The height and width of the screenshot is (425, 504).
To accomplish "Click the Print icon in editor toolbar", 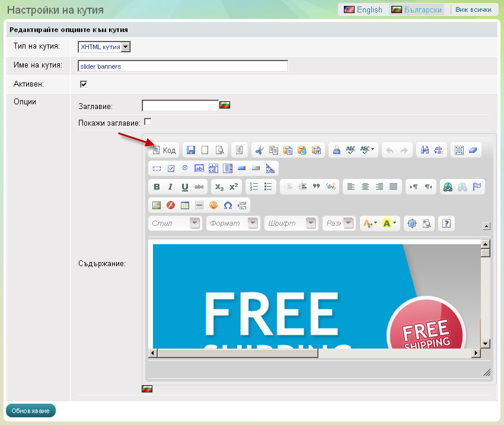I will click(336, 151).
